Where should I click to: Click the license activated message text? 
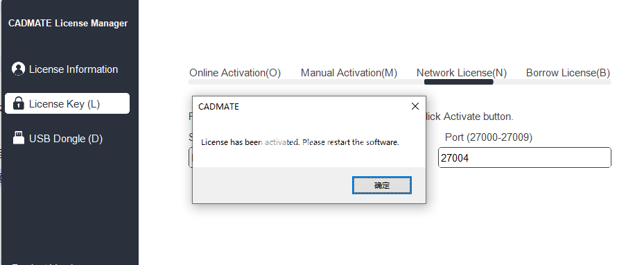(x=300, y=142)
